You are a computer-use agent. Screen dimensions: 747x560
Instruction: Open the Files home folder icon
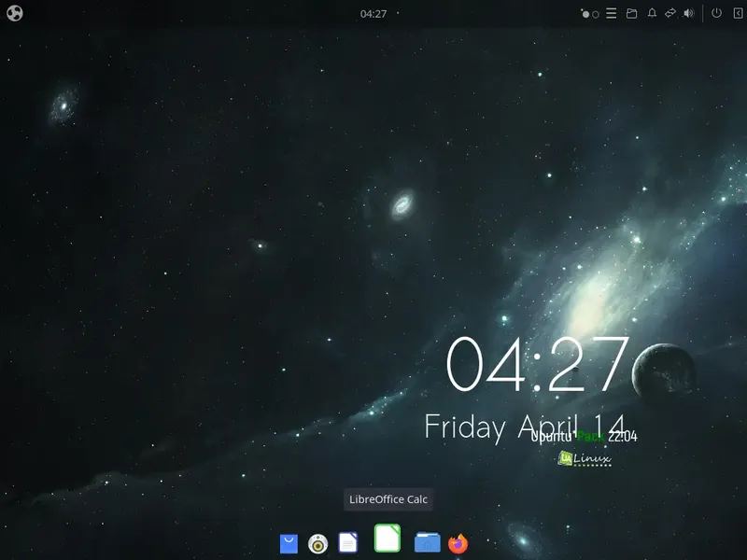428,542
